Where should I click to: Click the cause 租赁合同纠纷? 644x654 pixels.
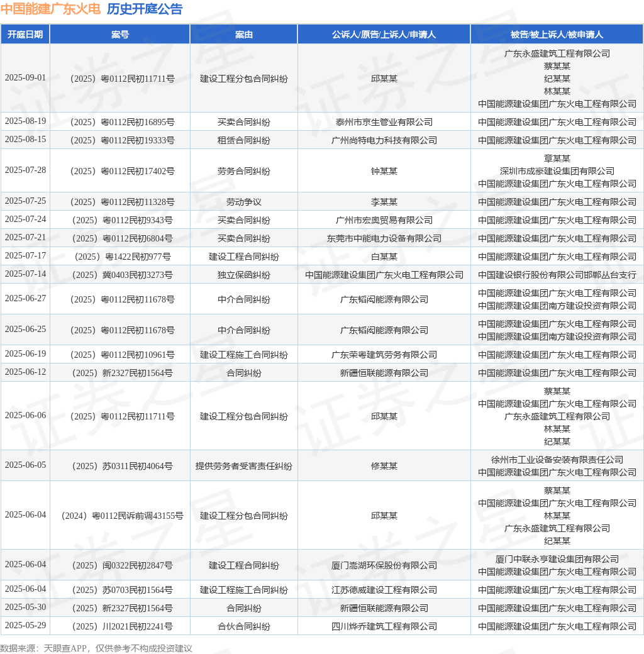[x=243, y=140]
